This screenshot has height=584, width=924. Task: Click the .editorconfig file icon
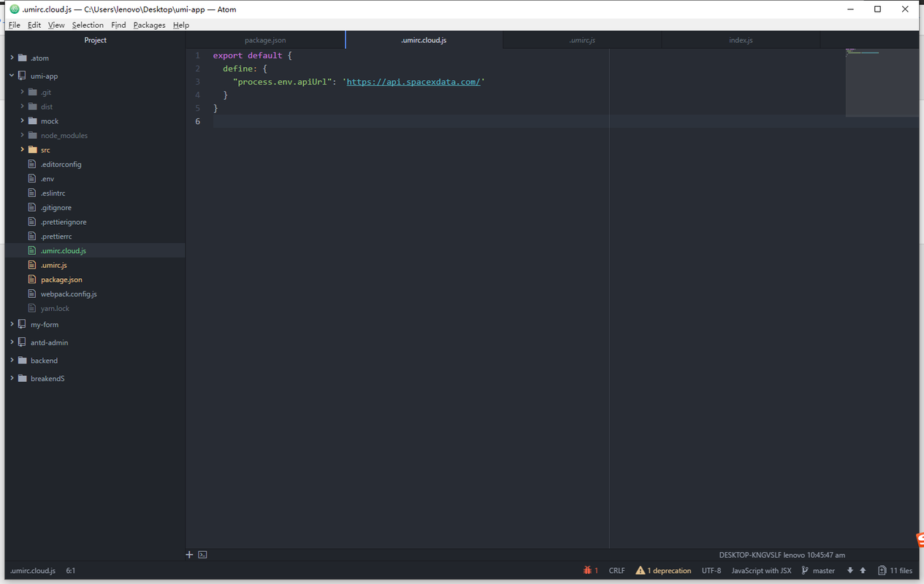pos(32,164)
